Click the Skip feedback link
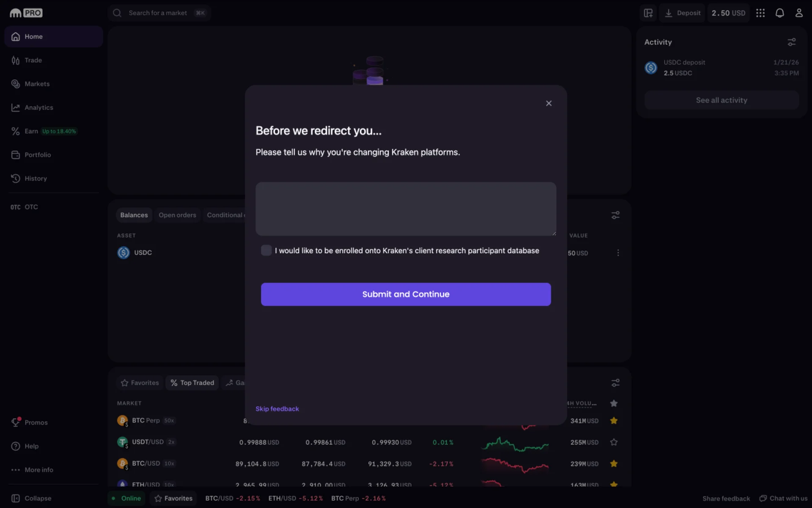Viewport: 812px width, 508px height. point(277,409)
